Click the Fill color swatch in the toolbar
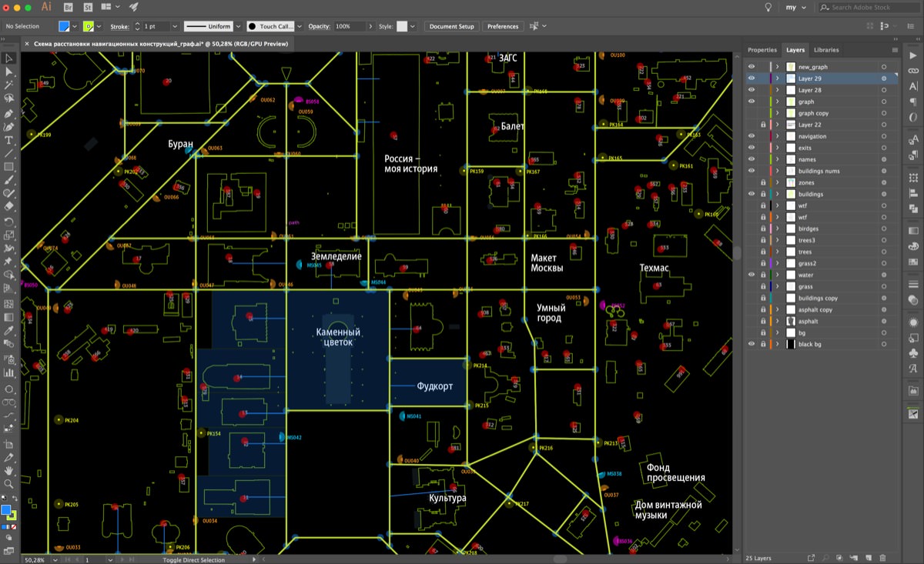Image resolution: width=924 pixels, height=564 pixels. [x=8, y=509]
